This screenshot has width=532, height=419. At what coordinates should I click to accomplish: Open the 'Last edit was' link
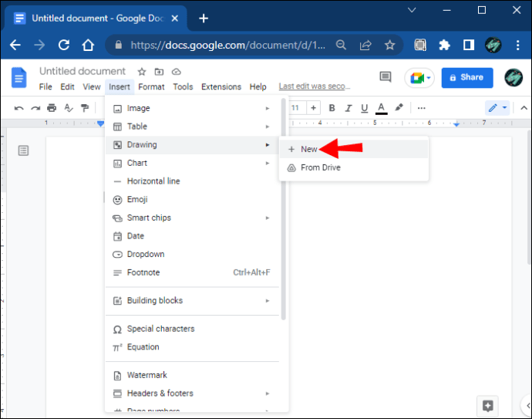click(315, 87)
